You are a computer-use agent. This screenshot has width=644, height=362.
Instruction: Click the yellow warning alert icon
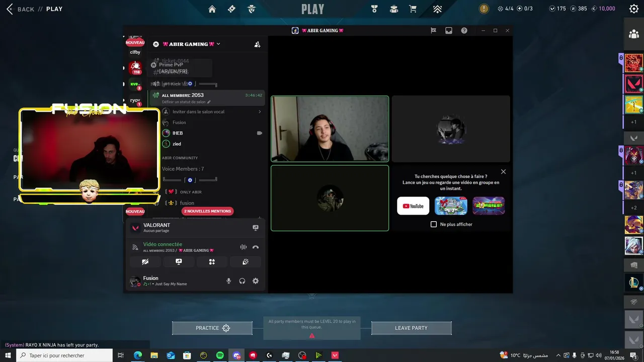tap(484, 9)
